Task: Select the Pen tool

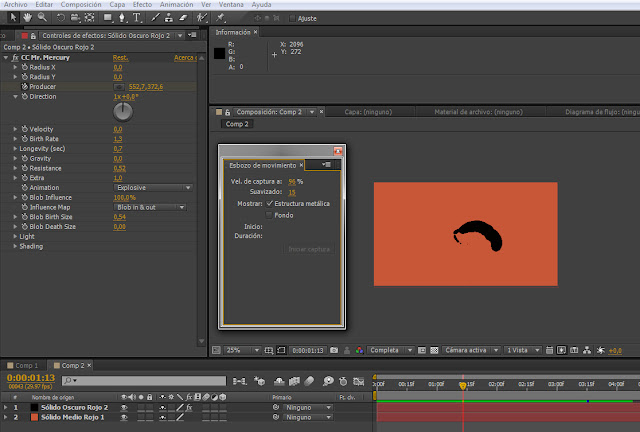Action: coord(121,18)
